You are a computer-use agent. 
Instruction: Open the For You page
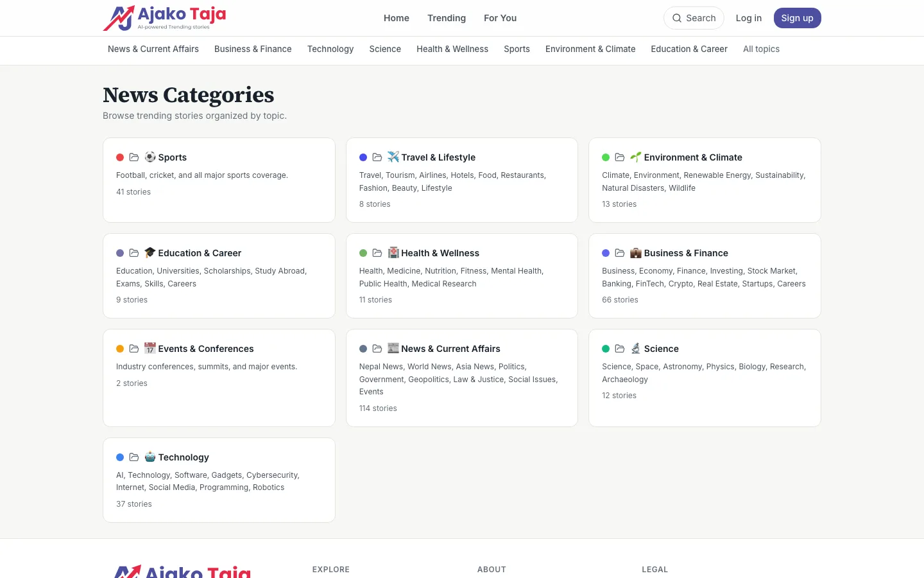tap(500, 18)
